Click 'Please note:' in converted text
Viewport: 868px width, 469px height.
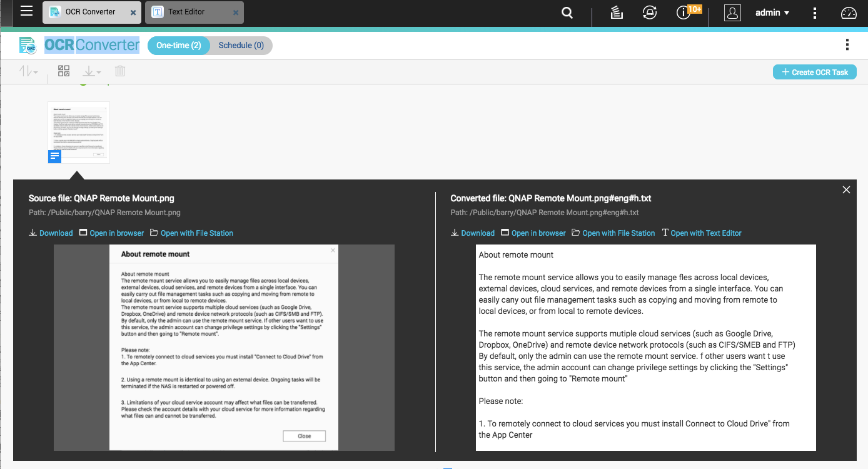tap(501, 401)
